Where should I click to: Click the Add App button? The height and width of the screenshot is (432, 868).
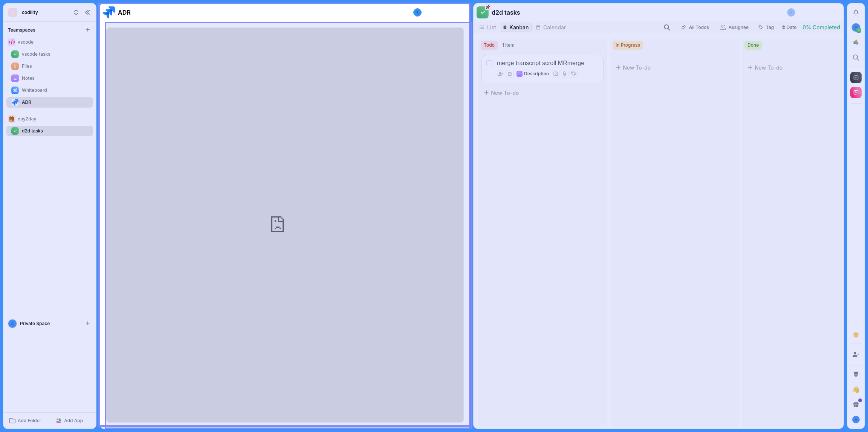69,421
